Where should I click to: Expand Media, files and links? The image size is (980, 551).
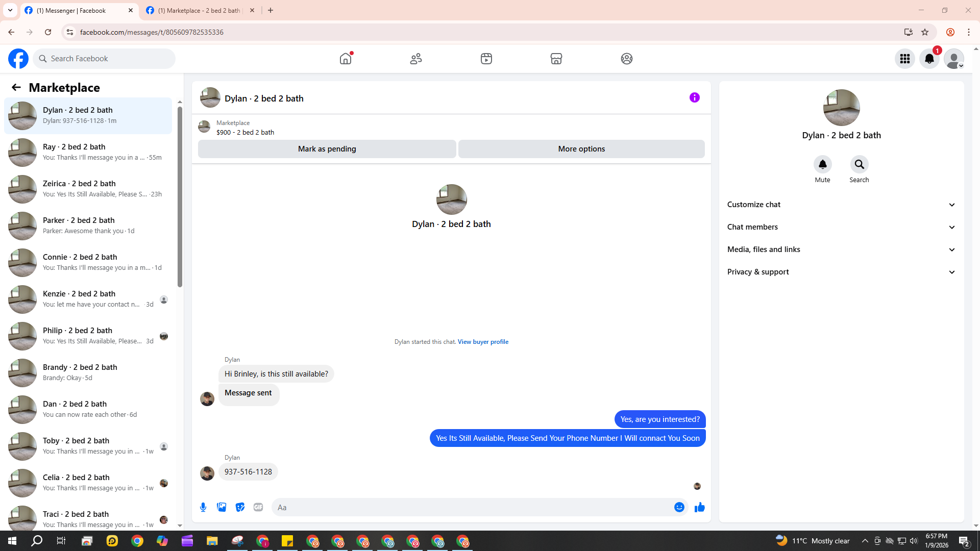click(x=841, y=249)
